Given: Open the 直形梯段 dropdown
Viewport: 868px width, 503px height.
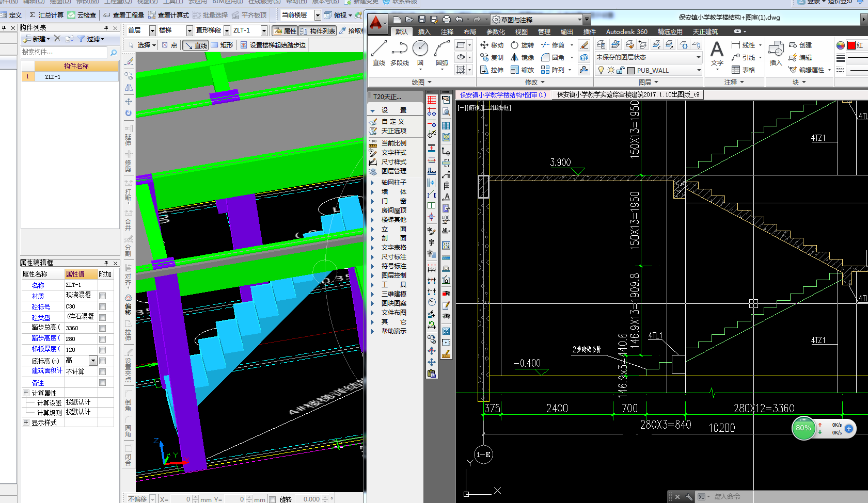Looking at the screenshot, I should (227, 31).
